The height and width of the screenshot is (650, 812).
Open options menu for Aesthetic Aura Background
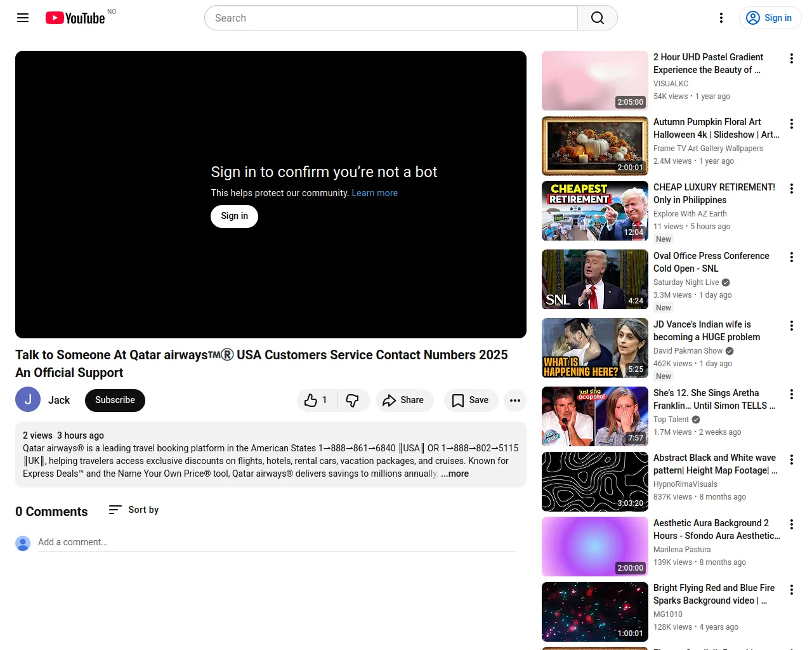click(791, 524)
